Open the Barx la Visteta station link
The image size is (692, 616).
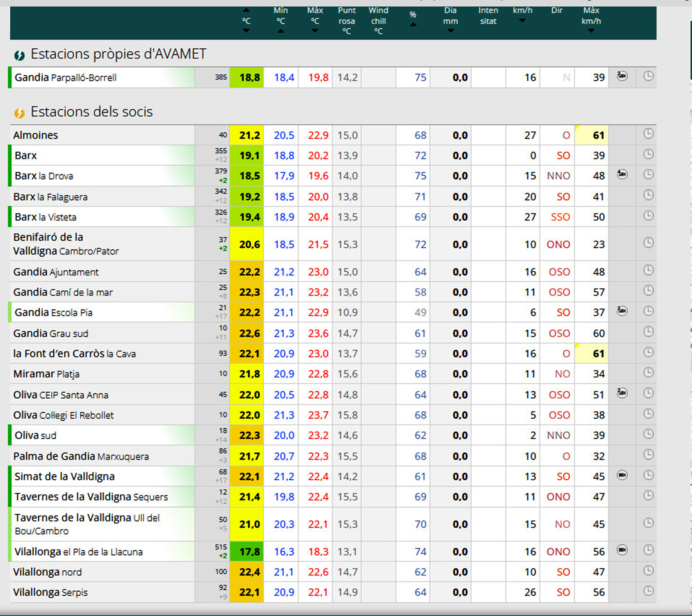click(45, 217)
